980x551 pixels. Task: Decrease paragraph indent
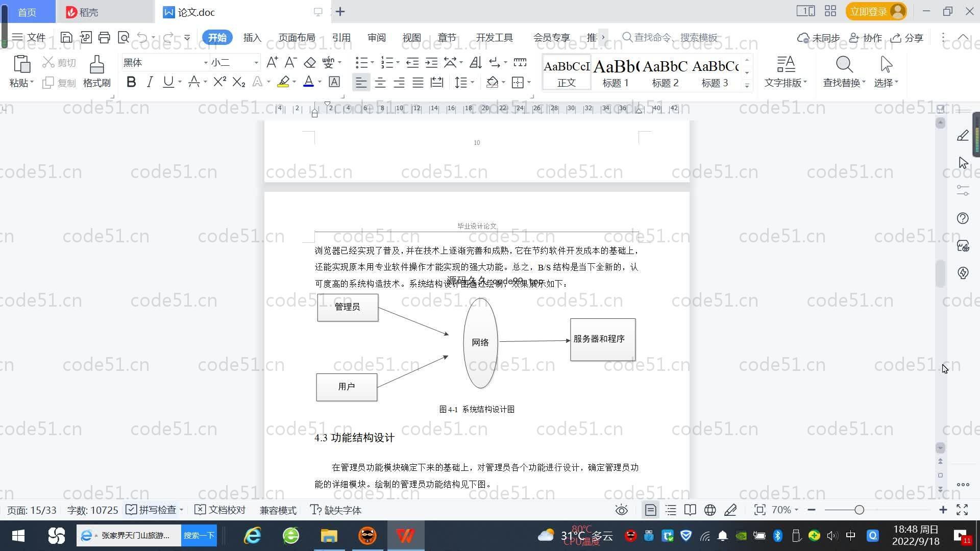[x=412, y=62]
